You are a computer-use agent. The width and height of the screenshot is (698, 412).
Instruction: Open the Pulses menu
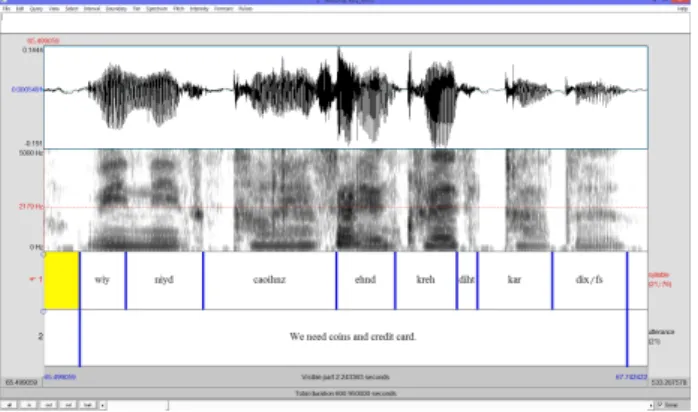point(245,8)
